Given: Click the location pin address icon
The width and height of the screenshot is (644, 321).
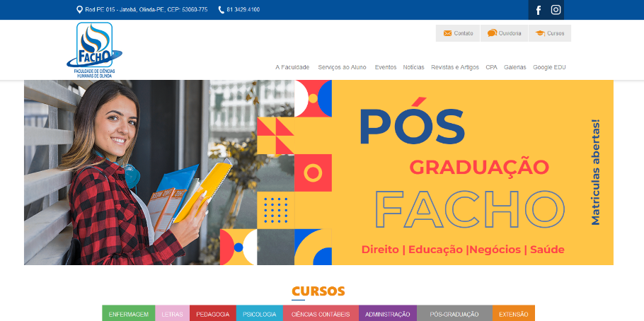Looking at the screenshot, I should tap(80, 9).
